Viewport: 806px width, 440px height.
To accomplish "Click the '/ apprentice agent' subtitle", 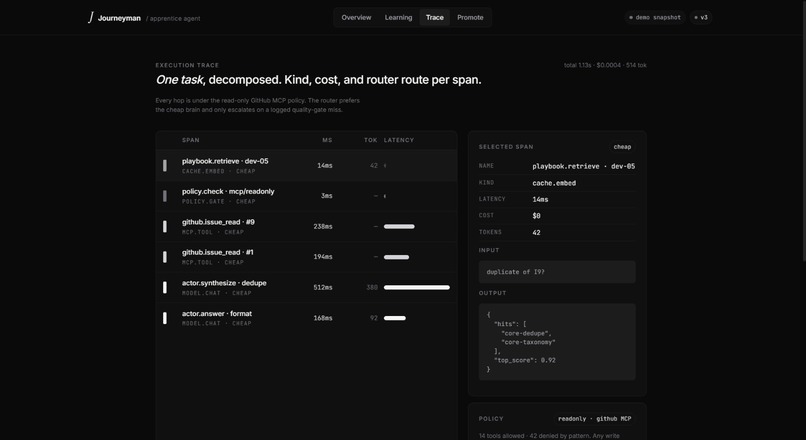I will [x=173, y=19].
